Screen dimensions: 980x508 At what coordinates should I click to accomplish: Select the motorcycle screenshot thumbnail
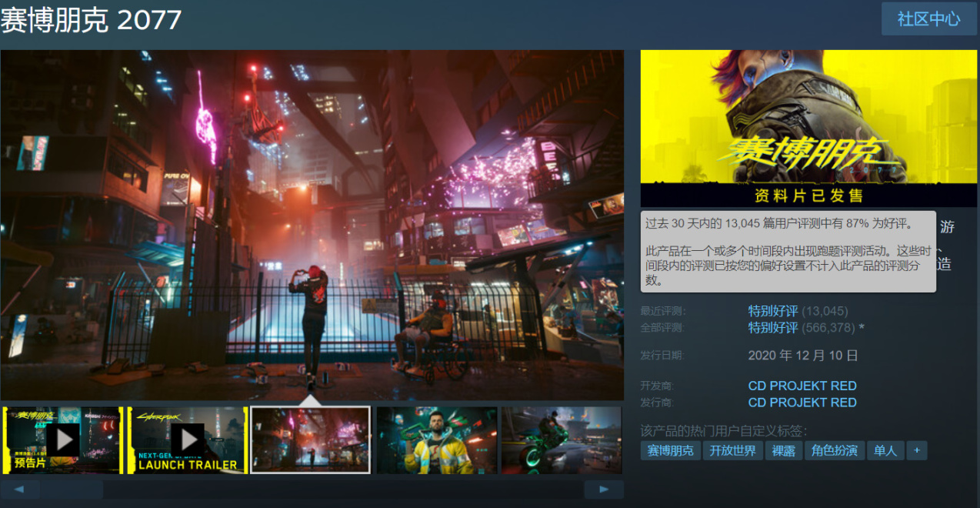coord(561,439)
